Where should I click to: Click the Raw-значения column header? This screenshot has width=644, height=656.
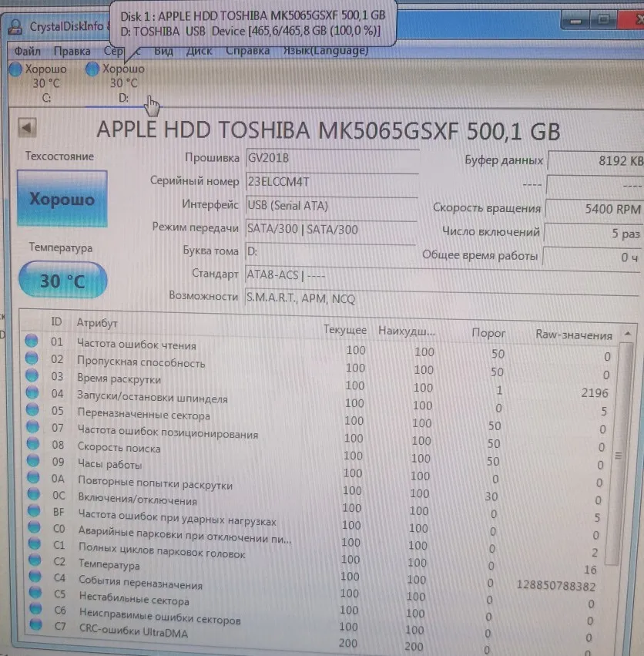(574, 335)
